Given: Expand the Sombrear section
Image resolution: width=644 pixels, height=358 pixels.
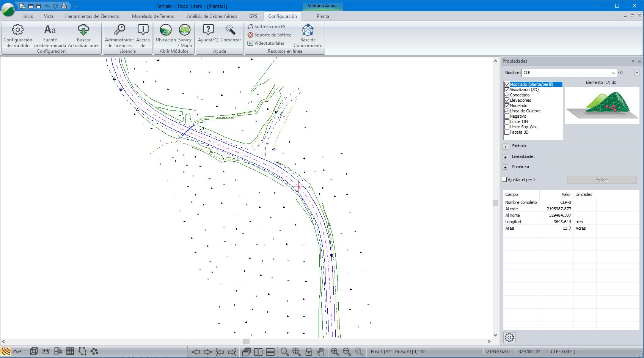Looking at the screenshot, I should [x=505, y=167].
